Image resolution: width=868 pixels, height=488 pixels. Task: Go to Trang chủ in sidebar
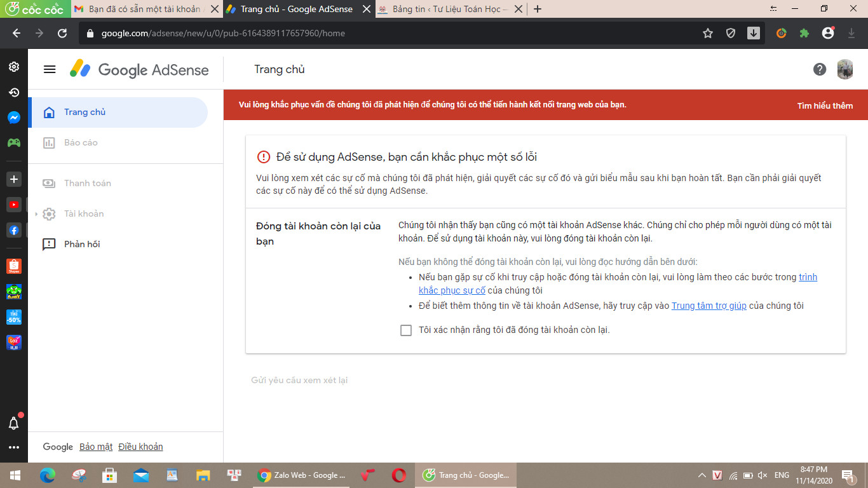[118, 112]
